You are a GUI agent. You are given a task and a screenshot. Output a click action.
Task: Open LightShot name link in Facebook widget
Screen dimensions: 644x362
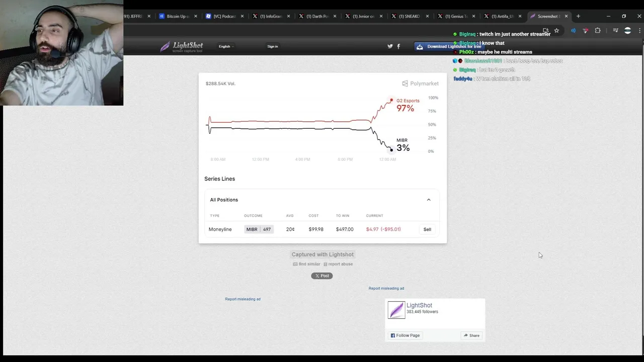pos(419,305)
